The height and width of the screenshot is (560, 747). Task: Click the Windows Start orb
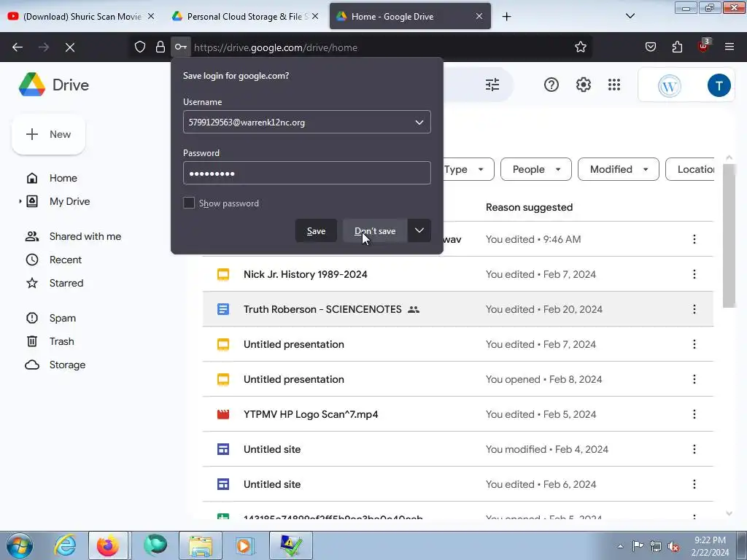point(20,545)
